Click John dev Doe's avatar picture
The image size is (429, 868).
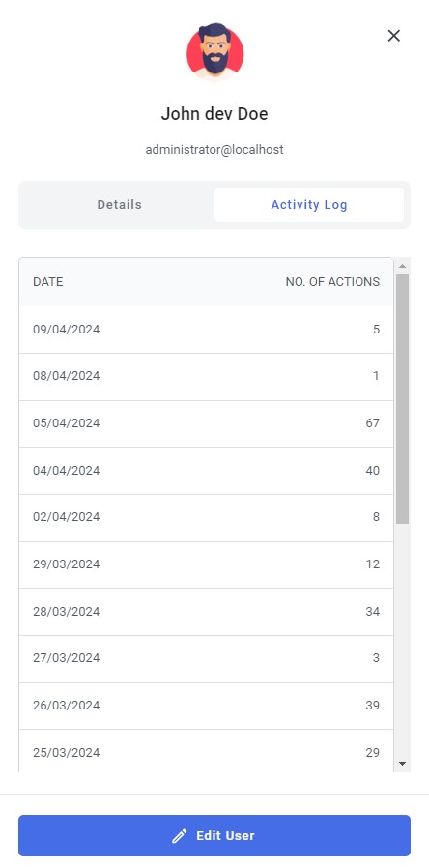(x=214, y=52)
